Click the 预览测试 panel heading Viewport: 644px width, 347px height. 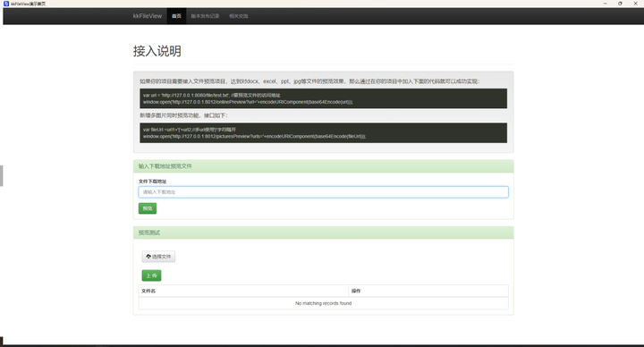pos(323,233)
